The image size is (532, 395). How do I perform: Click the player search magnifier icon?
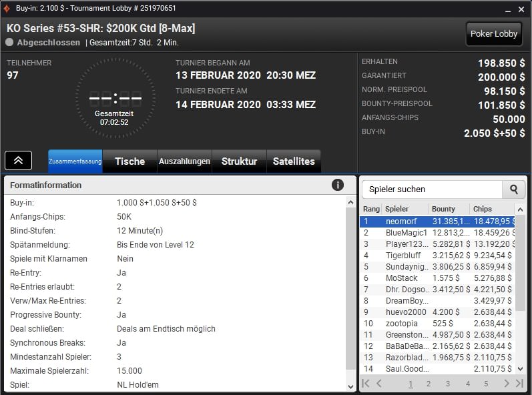point(513,189)
